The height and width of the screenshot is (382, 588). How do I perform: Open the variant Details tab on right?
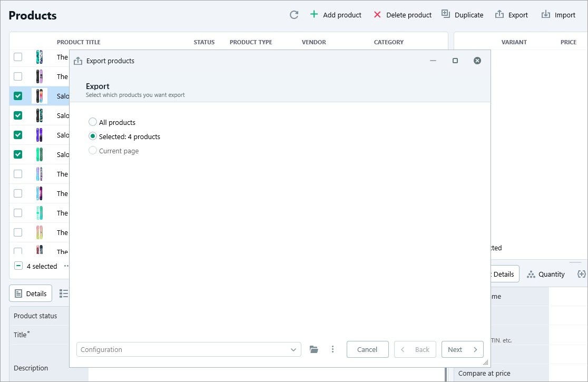click(504, 274)
